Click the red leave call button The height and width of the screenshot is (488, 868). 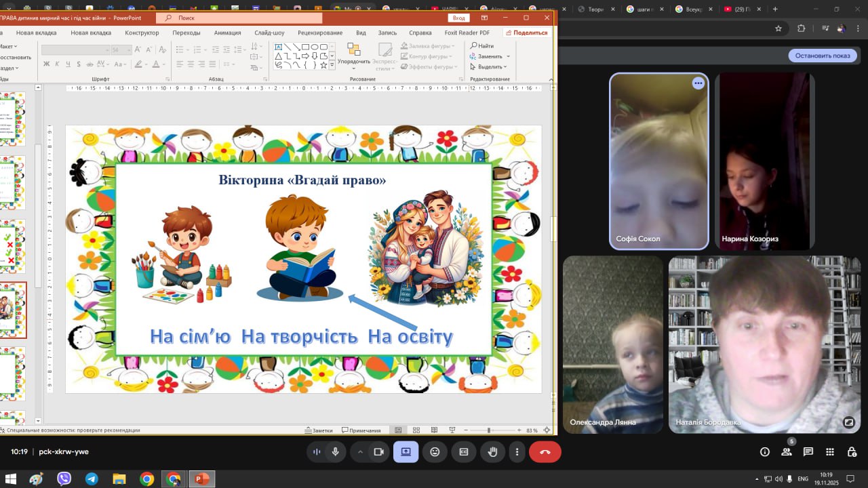click(545, 452)
